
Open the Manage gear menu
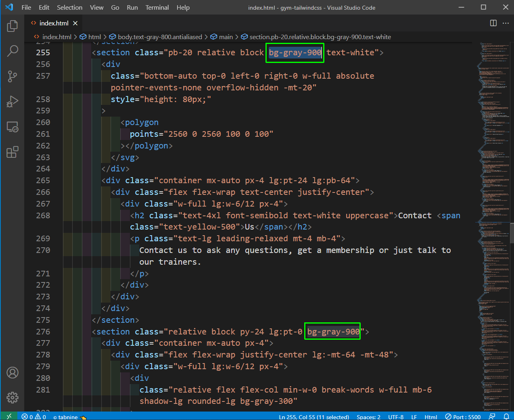point(13,397)
